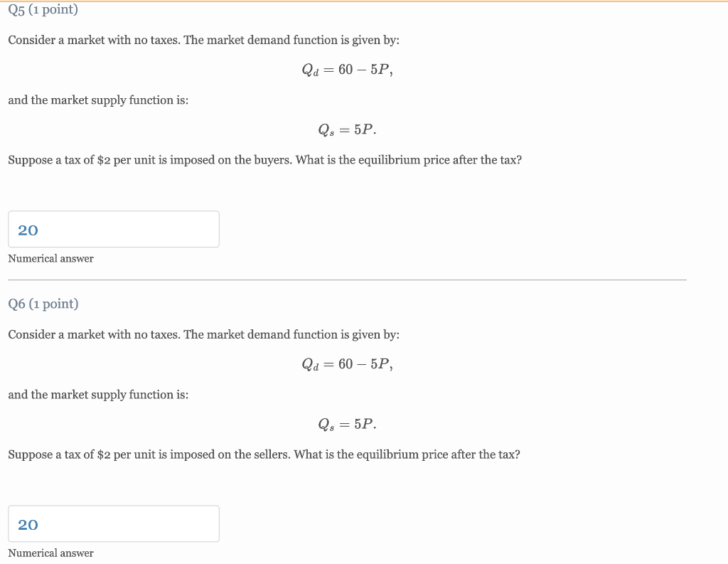
Task: Select the answer value 20 under Q6
Action: point(28,525)
